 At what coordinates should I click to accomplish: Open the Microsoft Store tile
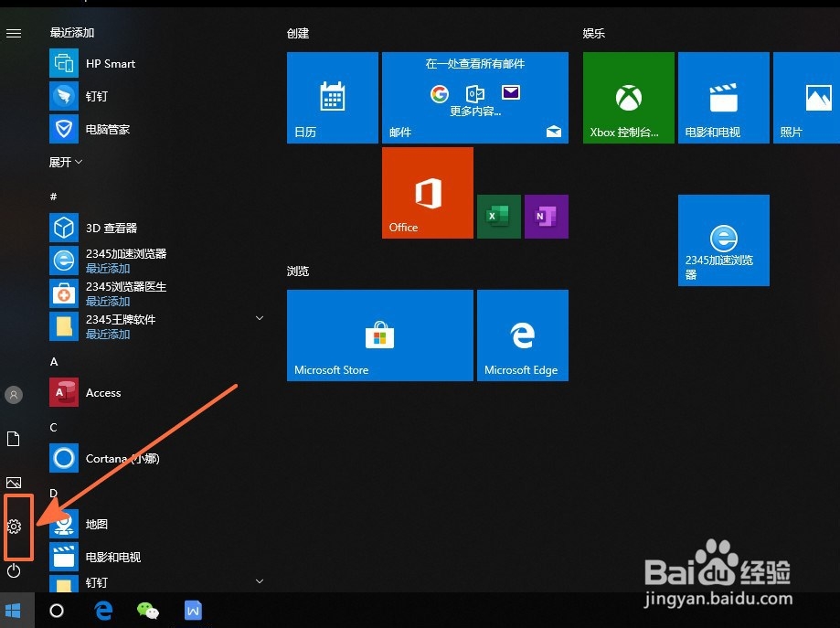tap(380, 335)
